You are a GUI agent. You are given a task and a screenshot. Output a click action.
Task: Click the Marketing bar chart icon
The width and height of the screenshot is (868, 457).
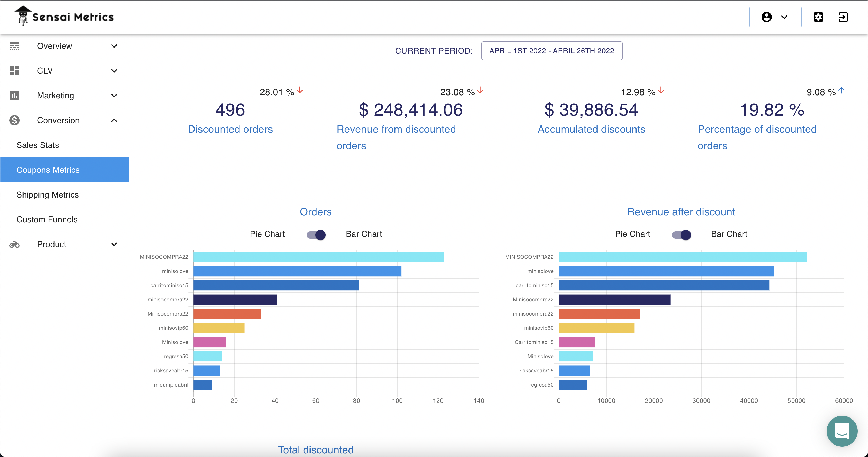coord(14,96)
